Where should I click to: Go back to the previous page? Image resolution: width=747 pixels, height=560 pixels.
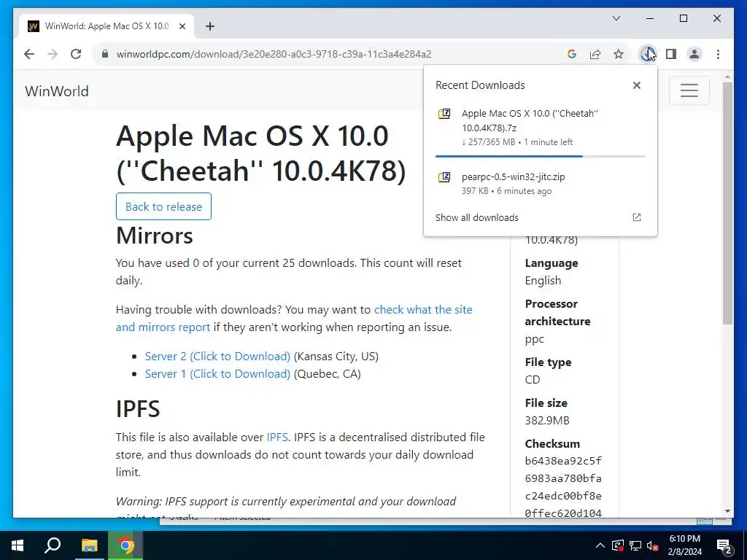click(x=29, y=54)
